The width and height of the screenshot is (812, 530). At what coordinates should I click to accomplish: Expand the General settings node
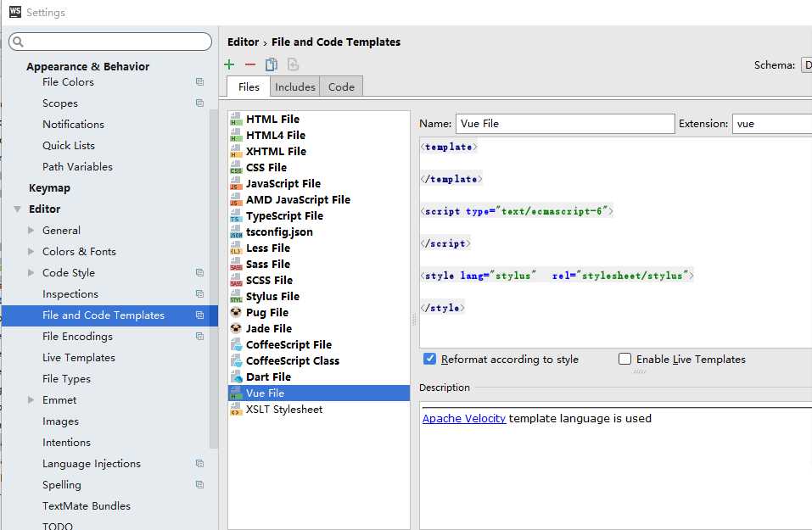31,231
